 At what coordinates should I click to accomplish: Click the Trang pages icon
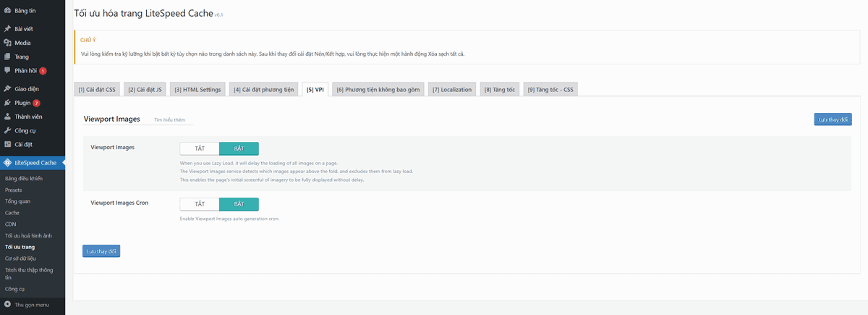click(x=7, y=56)
